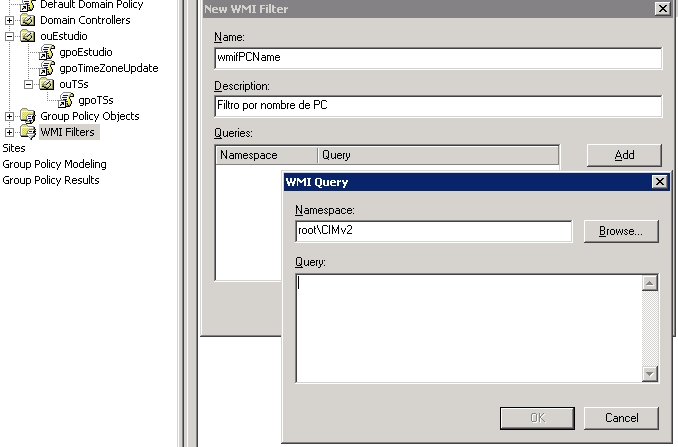Click the ouTSs OU folder icon
This screenshot has height=447, width=678.
tap(47, 84)
